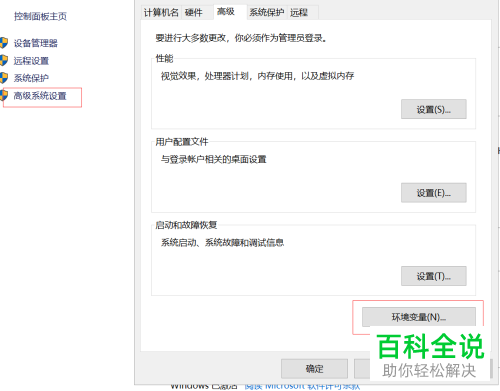Switch to the 计算机名 tab
The height and width of the screenshot is (391, 500).
coord(161,13)
